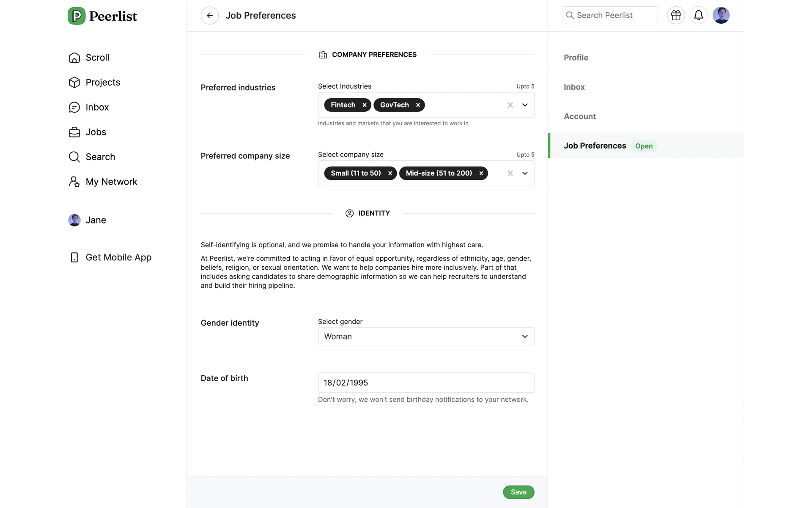Remove the Small (11 to 50) tag

(x=390, y=173)
